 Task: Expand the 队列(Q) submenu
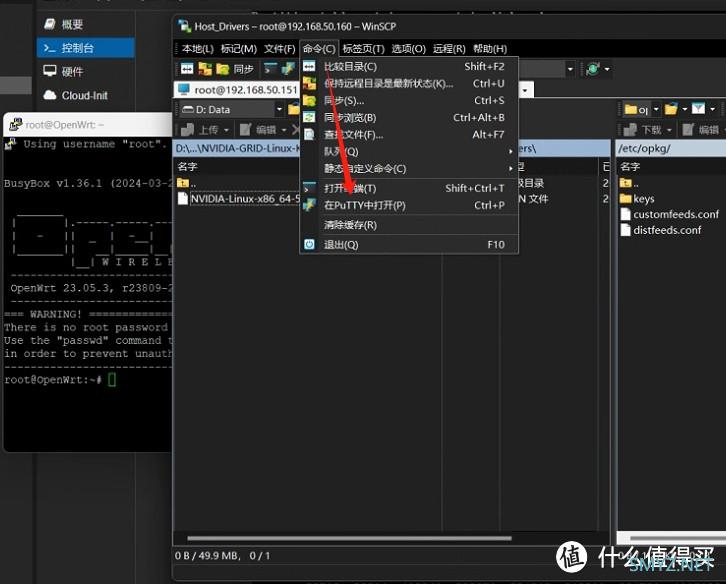coord(409,152)
